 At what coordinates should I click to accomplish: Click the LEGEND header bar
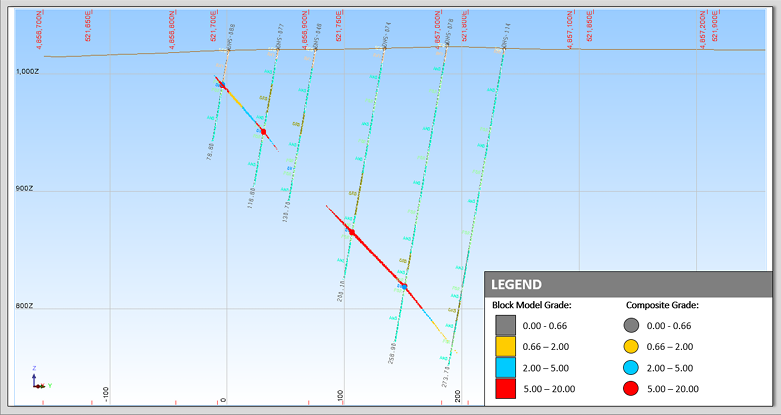(x=630, y=284)
